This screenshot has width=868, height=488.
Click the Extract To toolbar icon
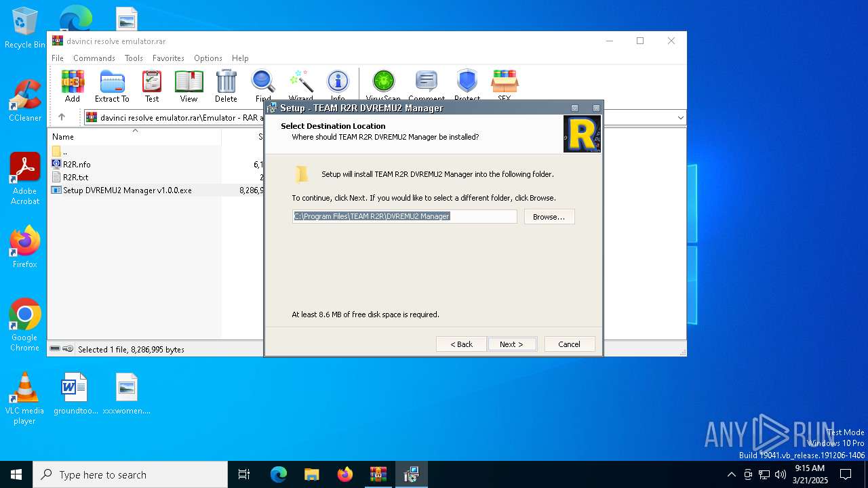coord(112,86)
